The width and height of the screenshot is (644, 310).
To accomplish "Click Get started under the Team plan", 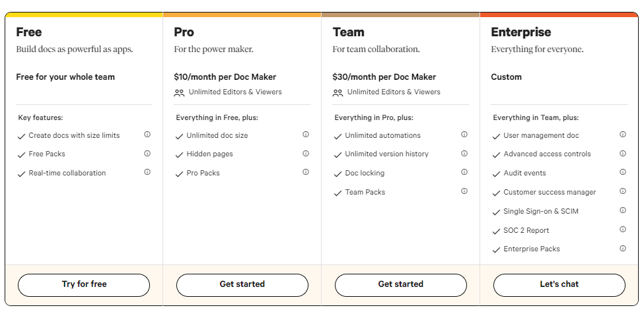I will point(401,285).
